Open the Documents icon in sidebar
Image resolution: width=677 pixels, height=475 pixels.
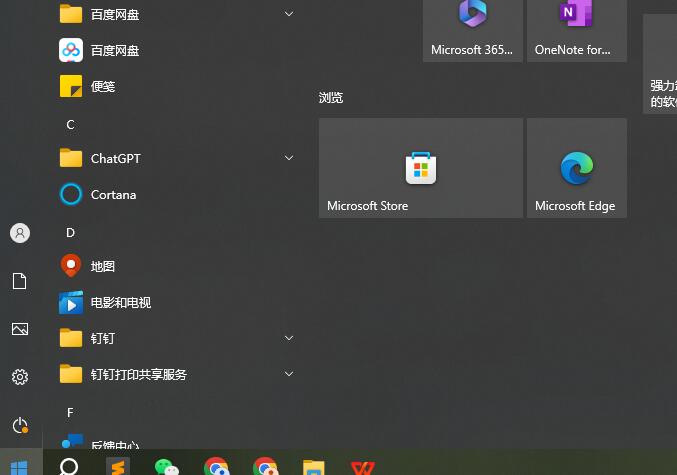20,281
